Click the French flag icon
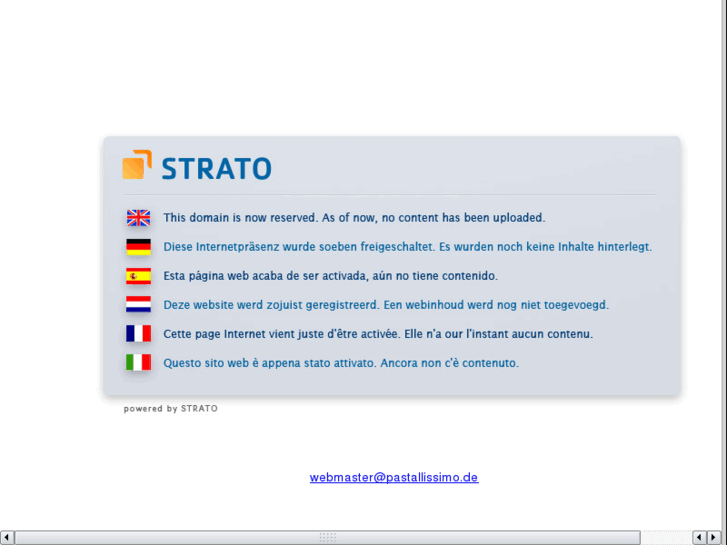This screenshot has width=727, height=545. (x=139, y=333)
